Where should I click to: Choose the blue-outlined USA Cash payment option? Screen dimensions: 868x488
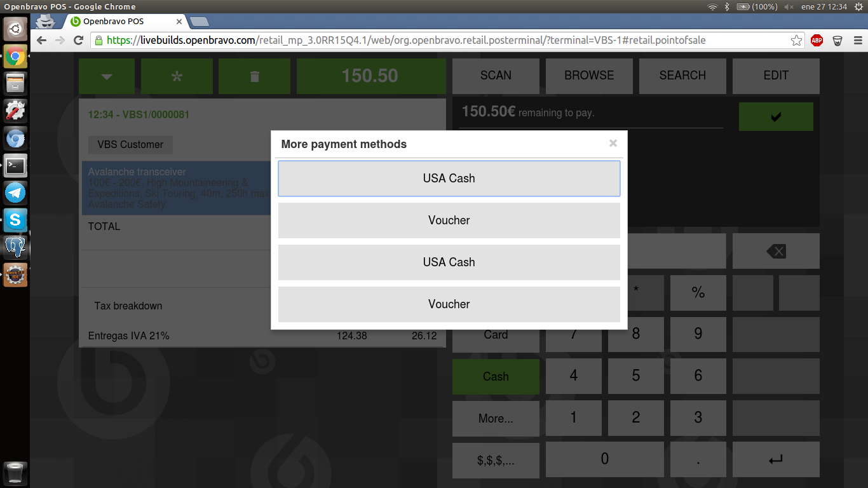pos(449,179)
